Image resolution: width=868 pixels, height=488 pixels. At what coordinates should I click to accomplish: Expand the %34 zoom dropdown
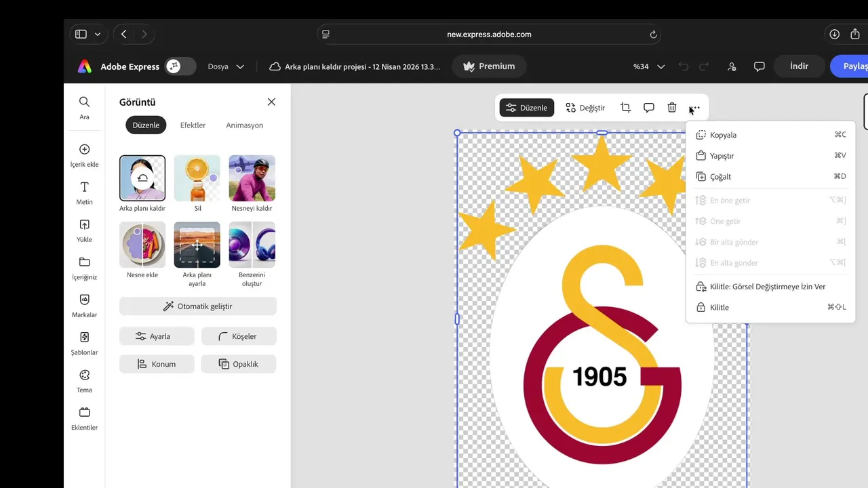(x=649, y=66)
